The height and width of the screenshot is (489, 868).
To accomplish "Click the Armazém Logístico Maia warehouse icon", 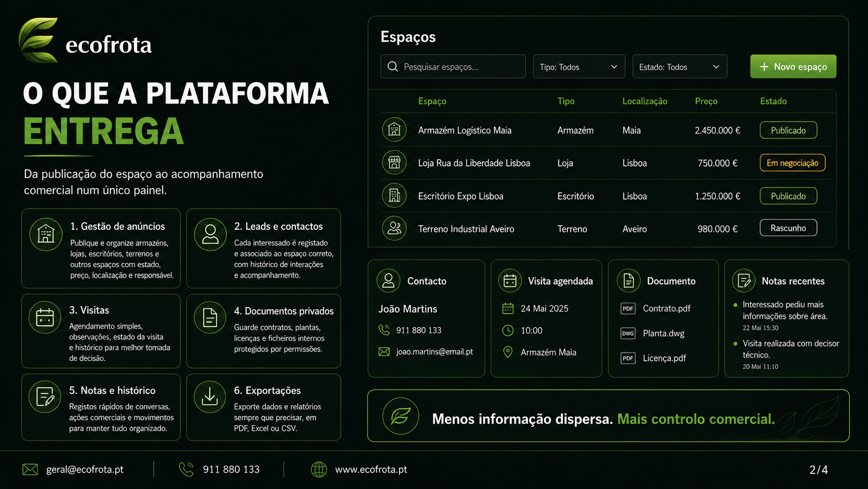I will [395, 129].
